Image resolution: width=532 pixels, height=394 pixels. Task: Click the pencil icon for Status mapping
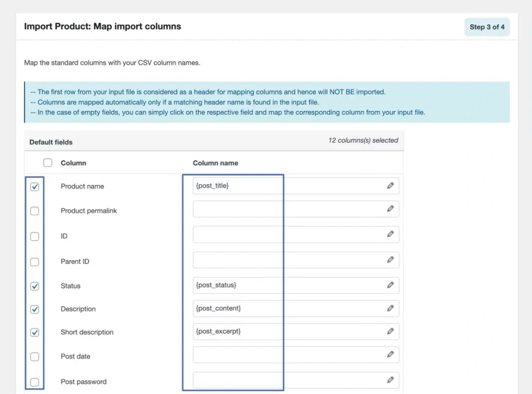coord(390,285)
